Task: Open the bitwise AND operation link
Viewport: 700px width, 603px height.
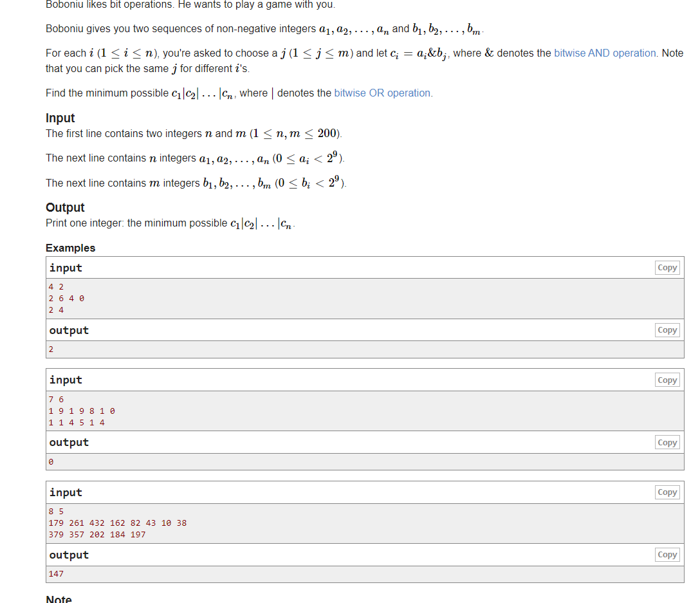Action: pyautogui.click(x=605, y=53)
